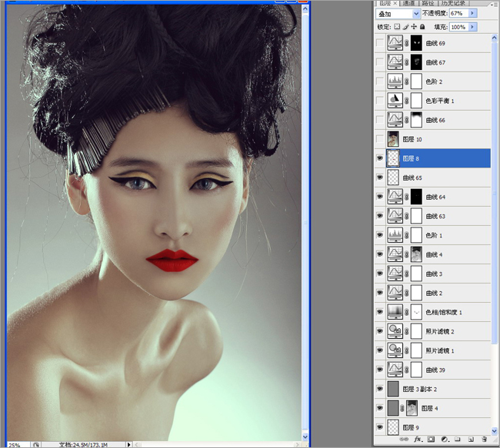Switch to the 历史记录 (History) tab

(x=453, y=3)
